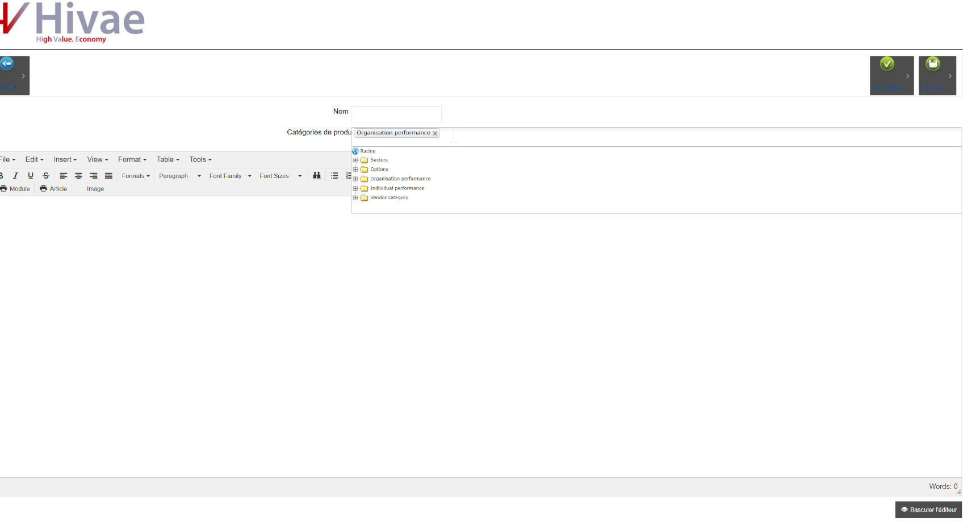This screenshot has height=527, width=980.
Task: Select Organisation performance in the tree list
Action: coord(400,179)
